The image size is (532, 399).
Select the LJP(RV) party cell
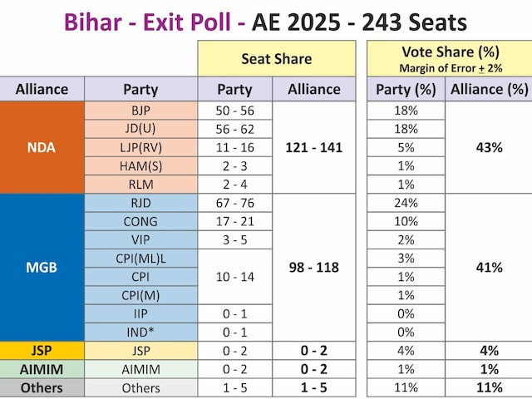(x=140, y=147)
